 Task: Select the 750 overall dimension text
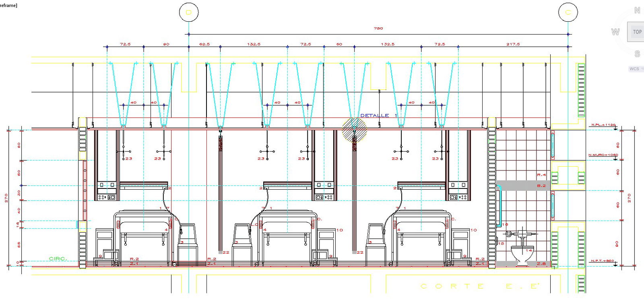click(378, 29)
